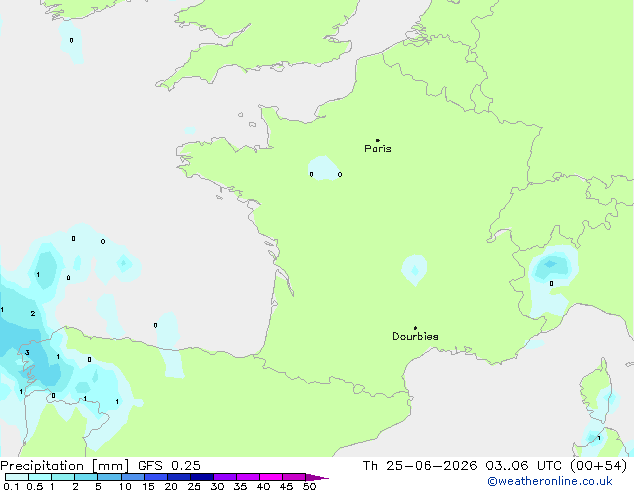This screenshot has width=634, height=490.
Task: Click the 'GFS 0.25' model label
Action: pyautogui.click(x=169, y=466)
